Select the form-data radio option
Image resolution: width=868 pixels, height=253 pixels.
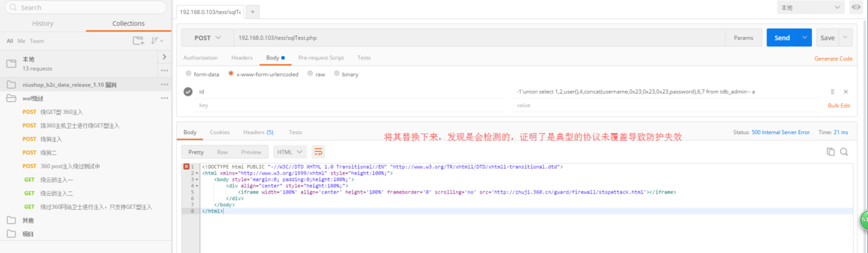click(x=189, y=74)
